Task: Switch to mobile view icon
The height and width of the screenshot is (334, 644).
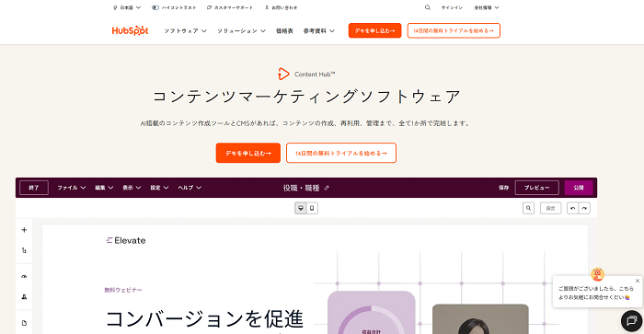Action: 312,208
